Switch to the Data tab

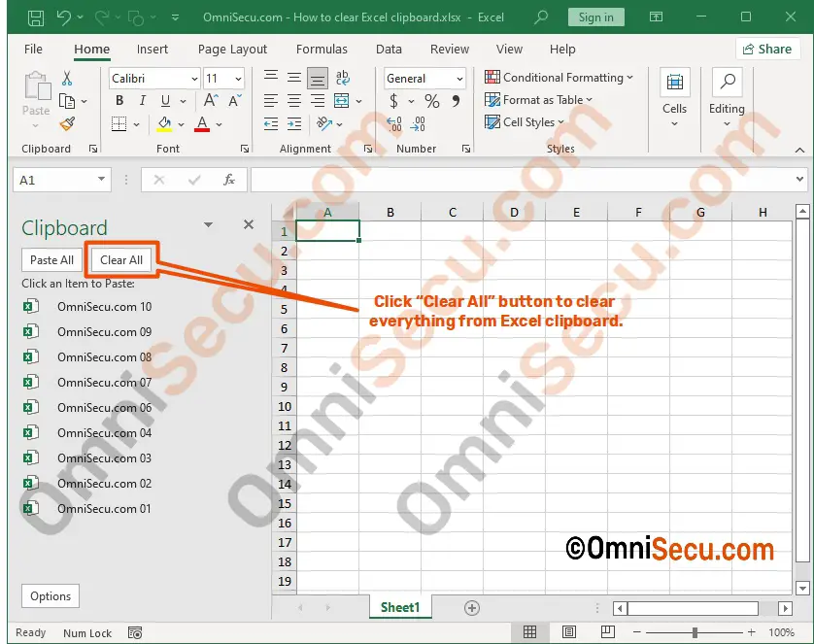(389, 50)
